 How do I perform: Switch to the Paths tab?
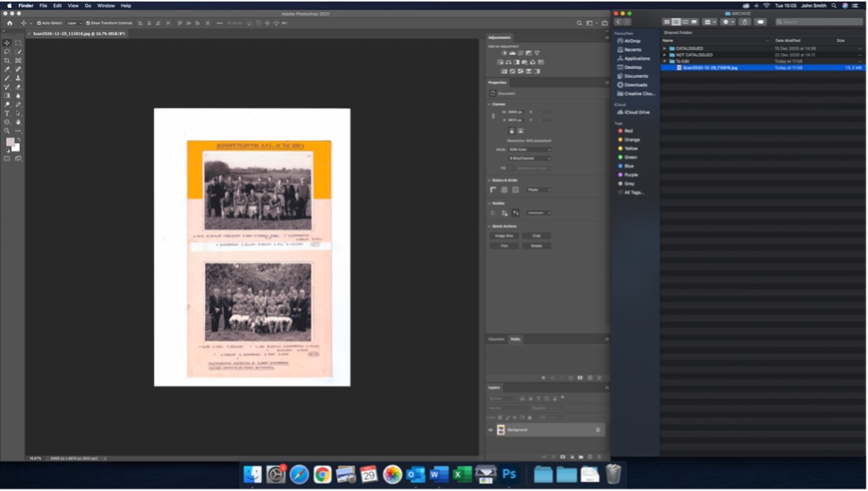515,339
